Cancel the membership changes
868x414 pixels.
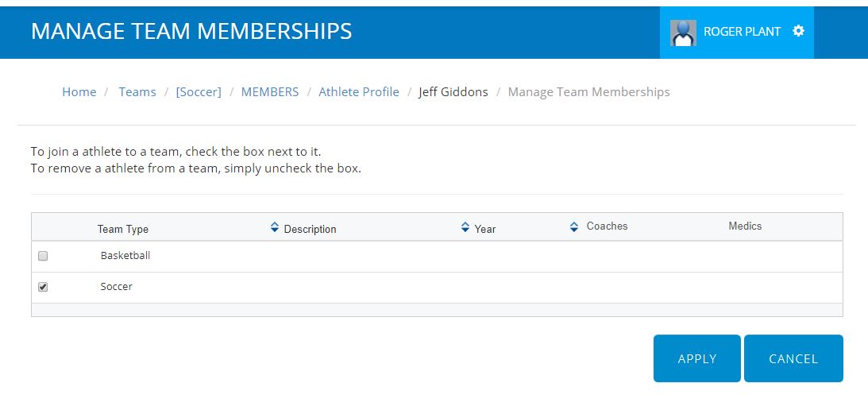tap(793, 358)
